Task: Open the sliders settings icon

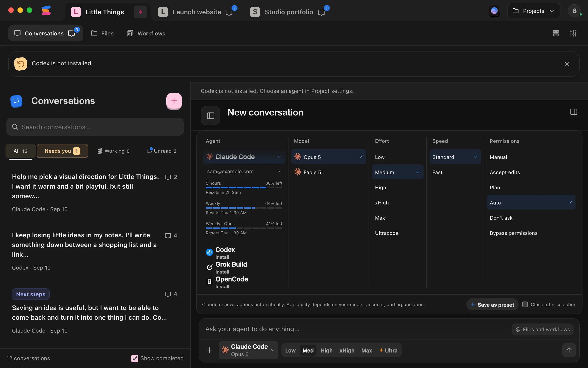Action: coord(573,33)
